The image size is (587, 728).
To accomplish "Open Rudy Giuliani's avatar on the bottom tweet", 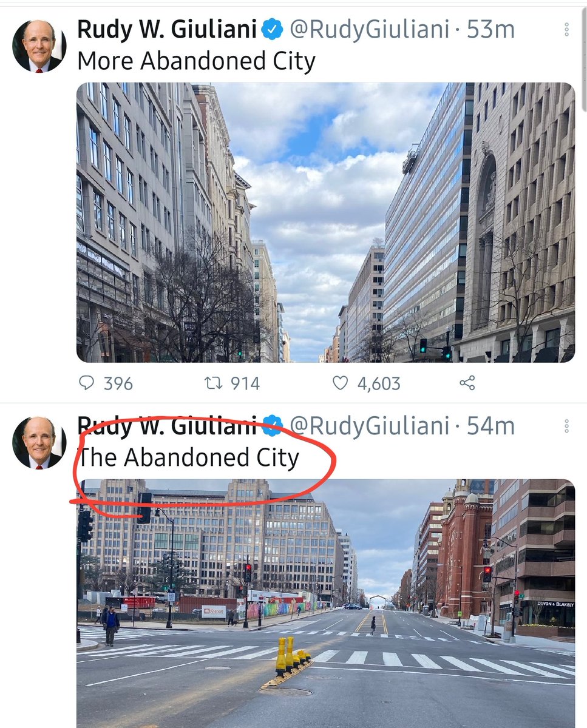I will [x=39, y=443].
